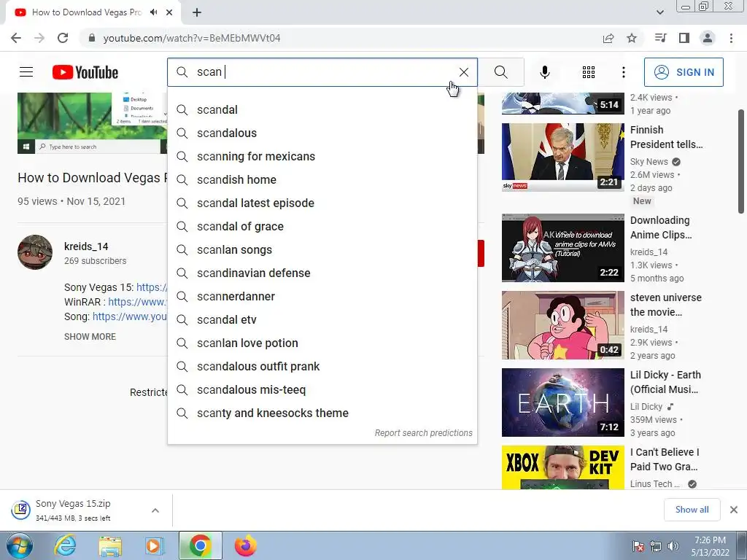Open the Song description link
This screenshot has width=747, height=560.
pos(130,316)
